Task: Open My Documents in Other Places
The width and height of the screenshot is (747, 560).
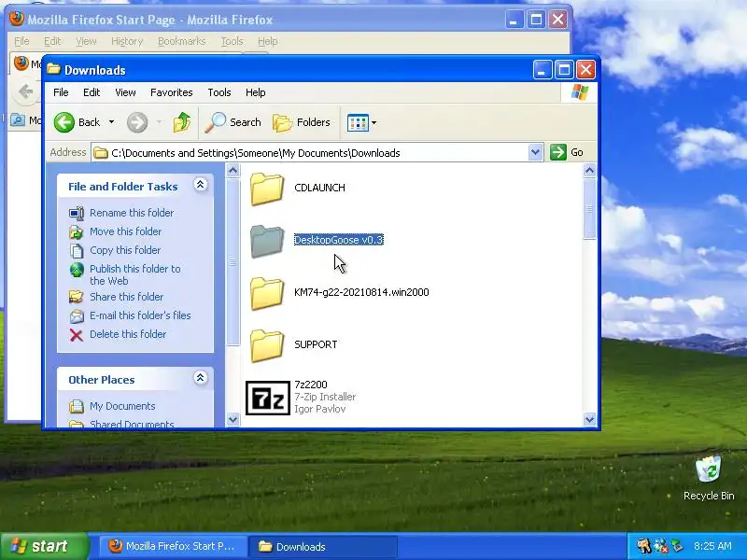Action: click(x=122, y=406)
